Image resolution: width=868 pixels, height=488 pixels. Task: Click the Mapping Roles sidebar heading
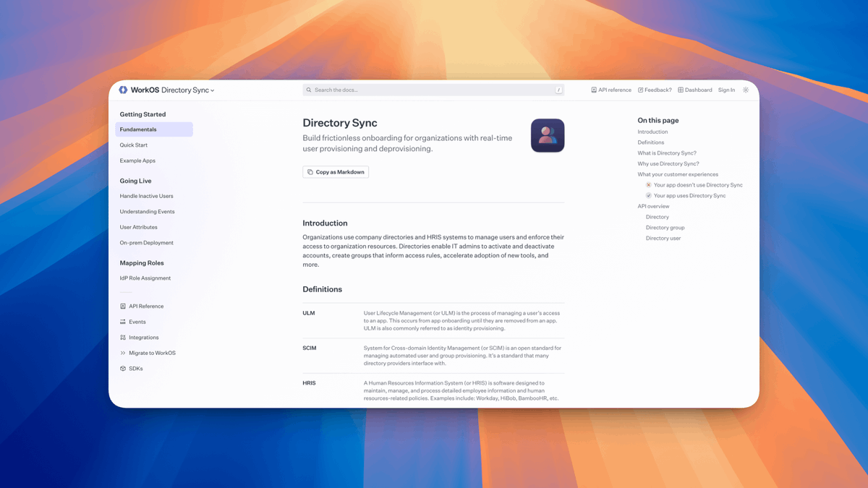click(142, 263)
